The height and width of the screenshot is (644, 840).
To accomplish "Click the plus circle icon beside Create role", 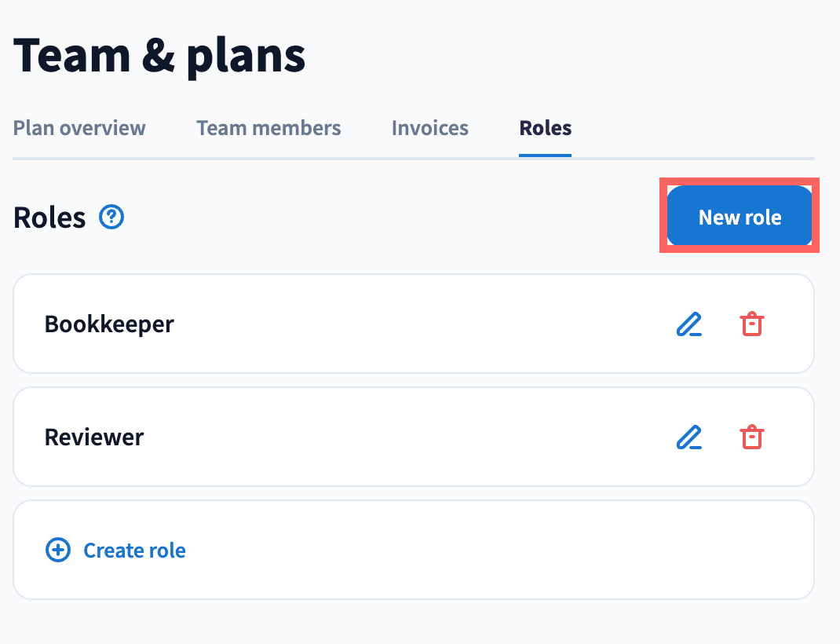I will [x=58, y=551].
